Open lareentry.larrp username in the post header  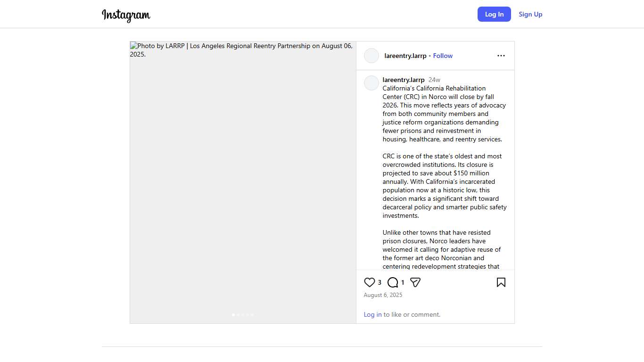click(x=405, y=56)
